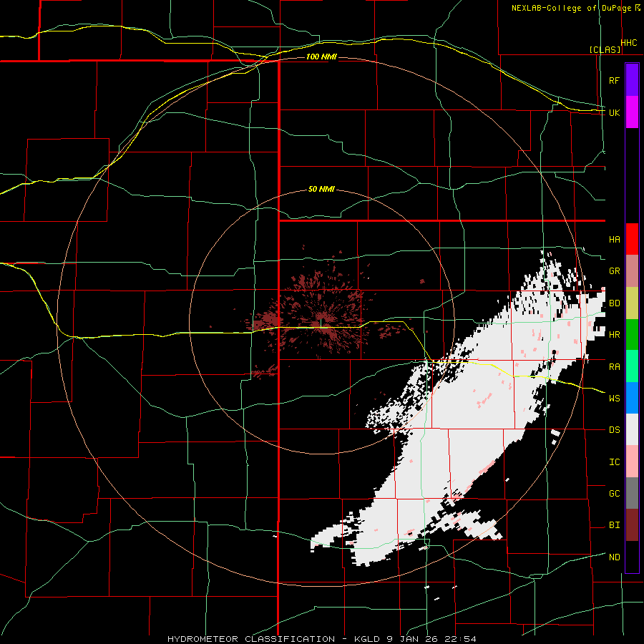Pick the HR green legend swatch
This screenshot has width=644, height=644.
click(x=632, y=334)
